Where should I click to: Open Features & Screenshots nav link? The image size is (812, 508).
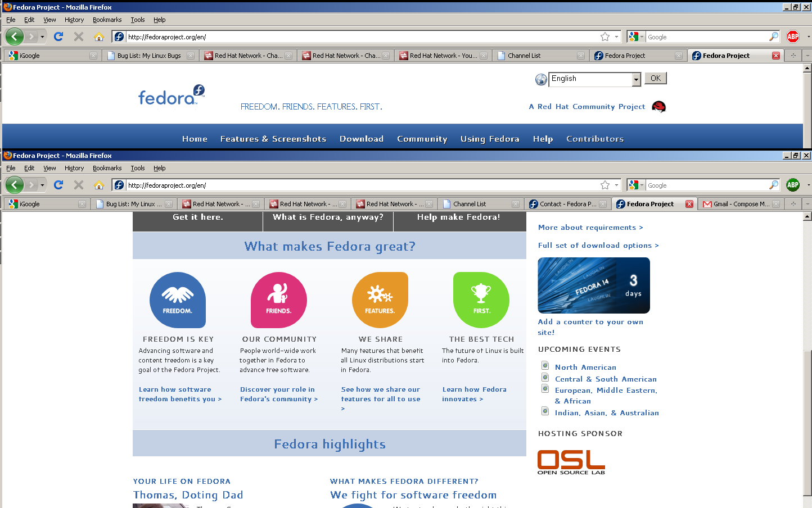(273, 139)
